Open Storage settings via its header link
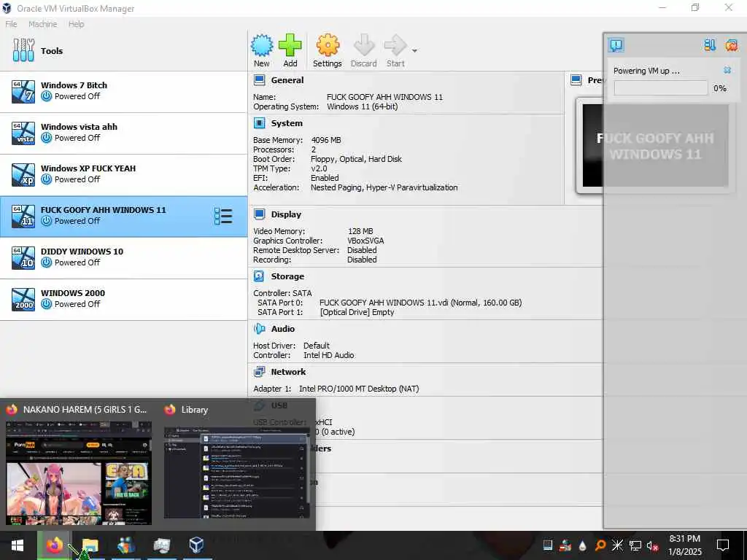 [287, 276]
